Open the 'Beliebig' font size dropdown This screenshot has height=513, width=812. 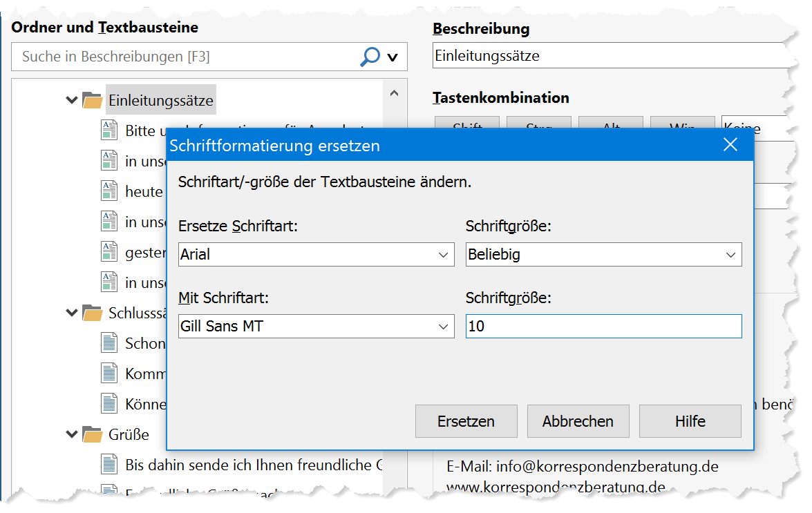[603, 255]
